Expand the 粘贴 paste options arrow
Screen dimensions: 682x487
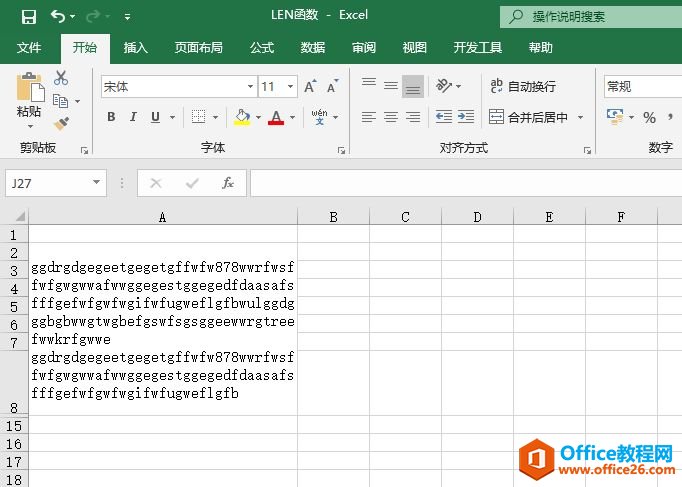coord(30,127)
